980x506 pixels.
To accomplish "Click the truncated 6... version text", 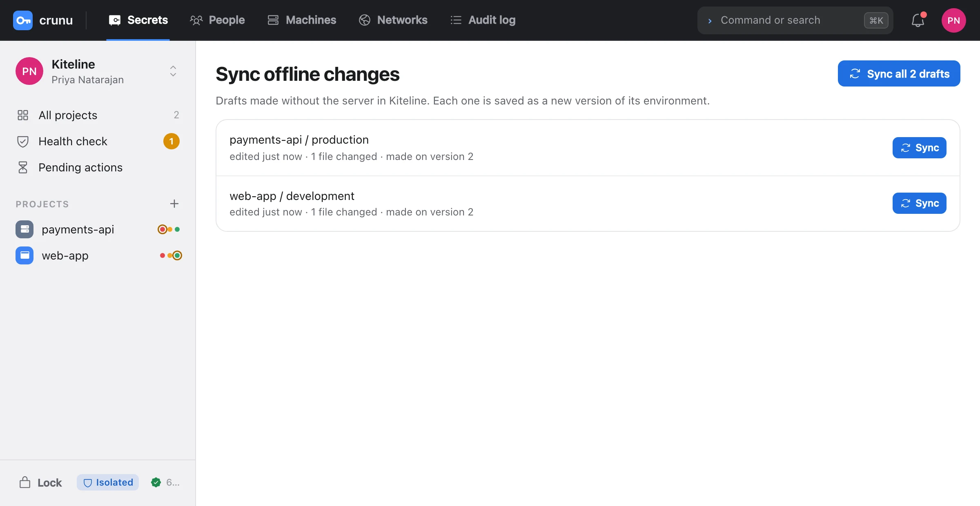I will click(173, 482).
